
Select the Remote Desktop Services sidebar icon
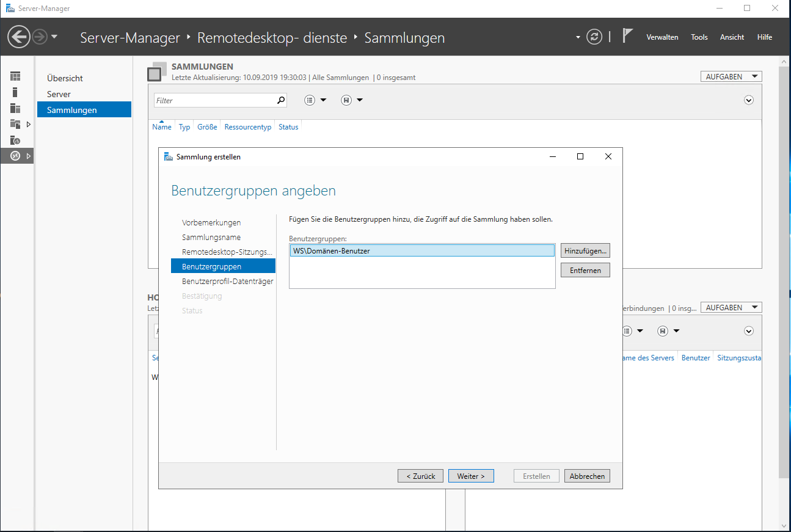[x=15, y=156]
